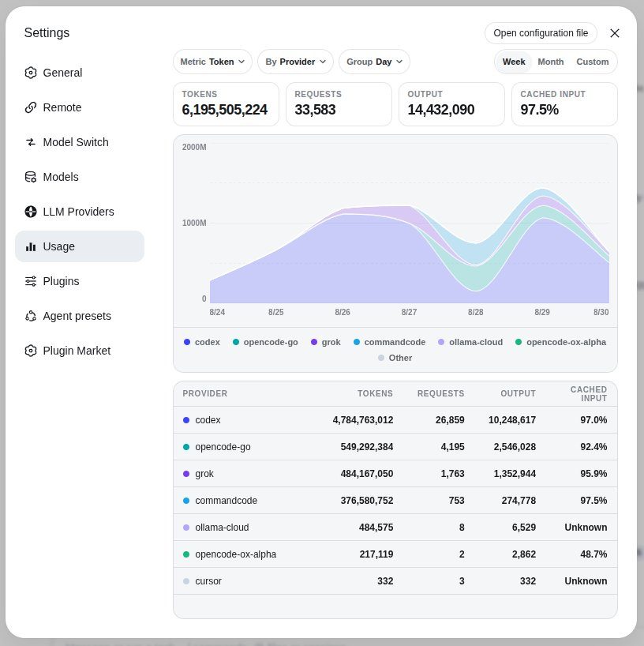
Task: Click the OUTPUT summary card
Action: (451, 104)
